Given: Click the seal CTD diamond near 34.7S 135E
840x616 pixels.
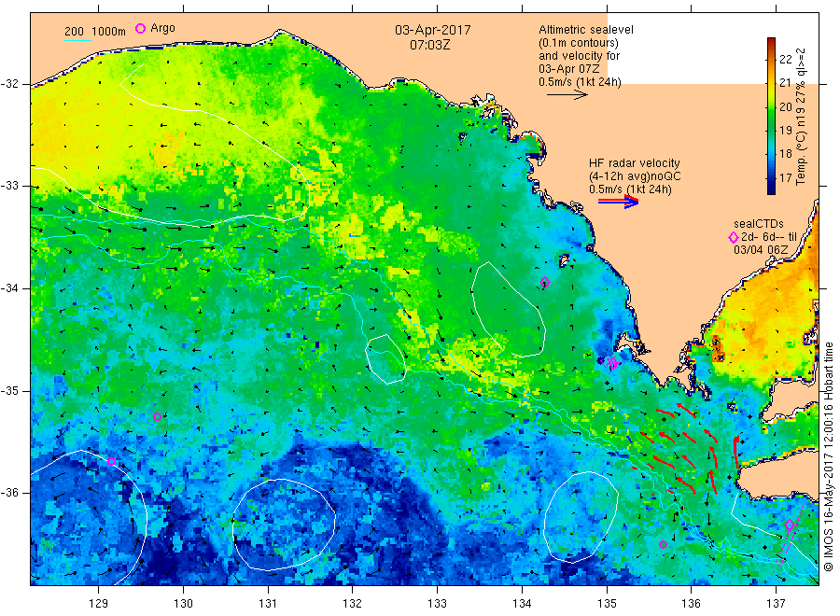Looking at the screenshot, I should (x=611, y=363).
